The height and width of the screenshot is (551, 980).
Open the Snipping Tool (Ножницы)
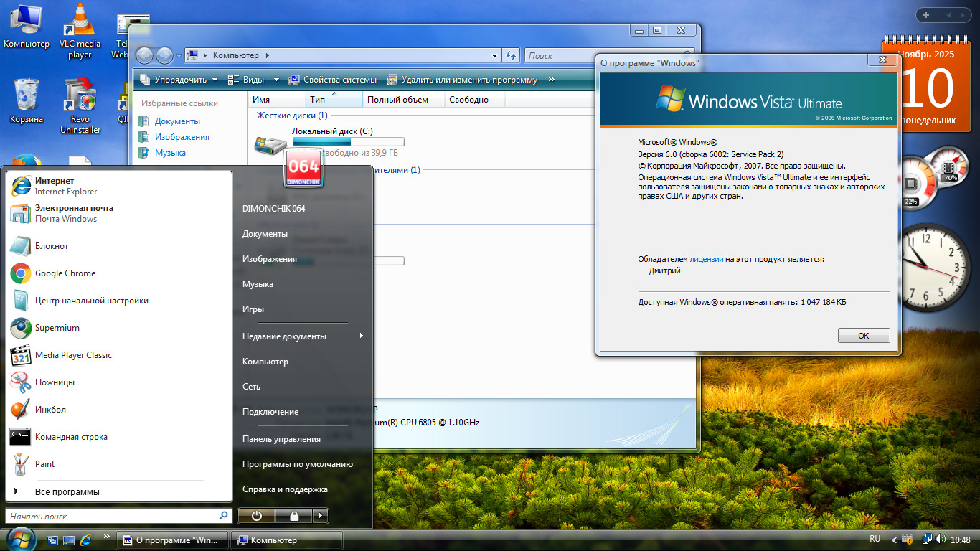click(55, 382)
